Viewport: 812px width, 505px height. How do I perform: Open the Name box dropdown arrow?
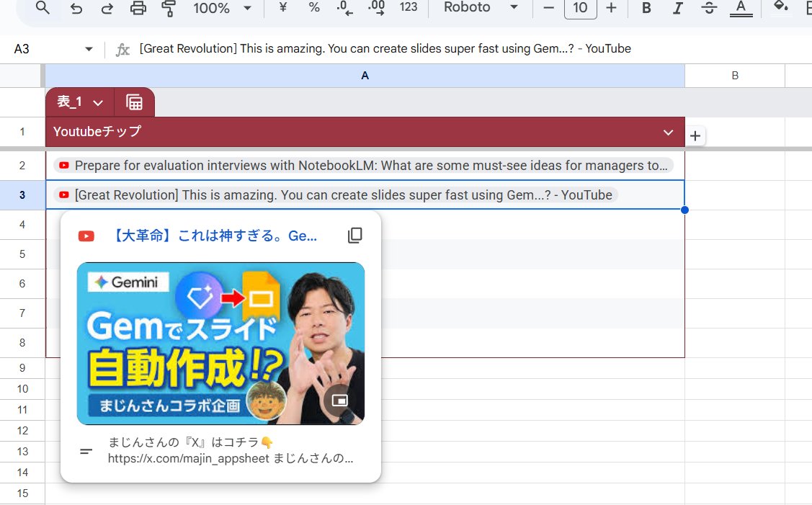click(x=89, y=49)
